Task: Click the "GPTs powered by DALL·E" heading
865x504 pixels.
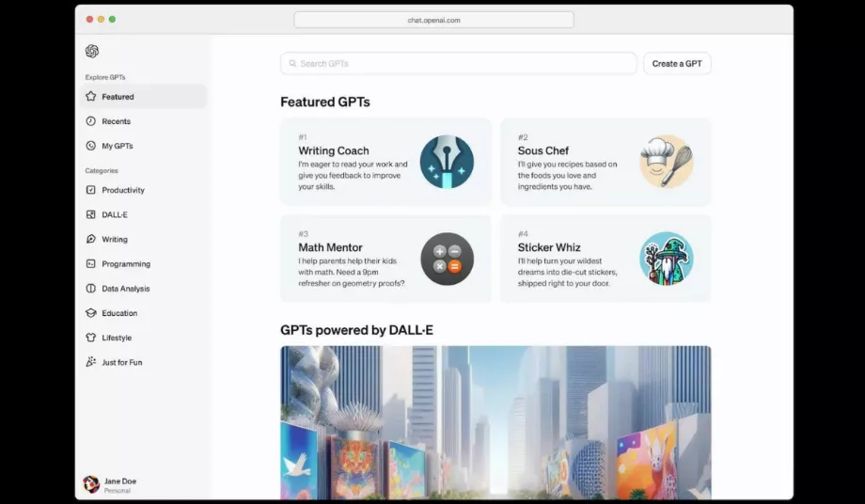Action: coord(356,330)
